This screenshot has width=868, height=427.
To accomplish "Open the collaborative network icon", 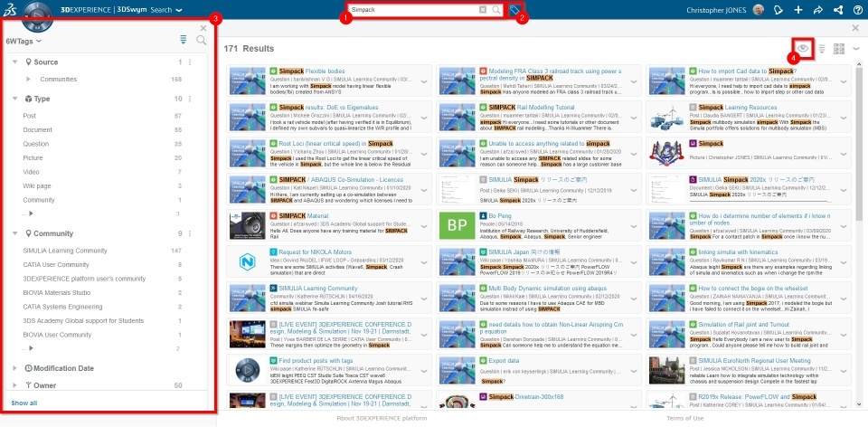I will (x=838, y=10).
